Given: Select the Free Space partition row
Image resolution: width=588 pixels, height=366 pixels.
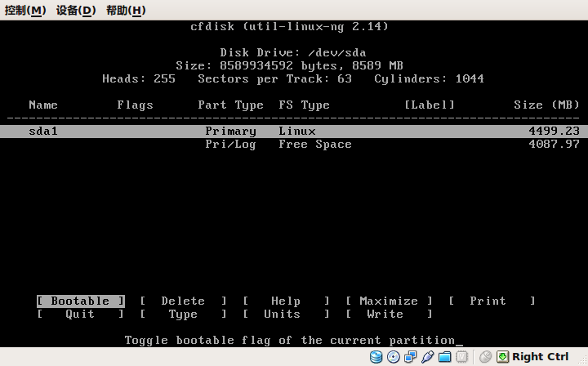Looking at the screenshot, I should 294,145.
